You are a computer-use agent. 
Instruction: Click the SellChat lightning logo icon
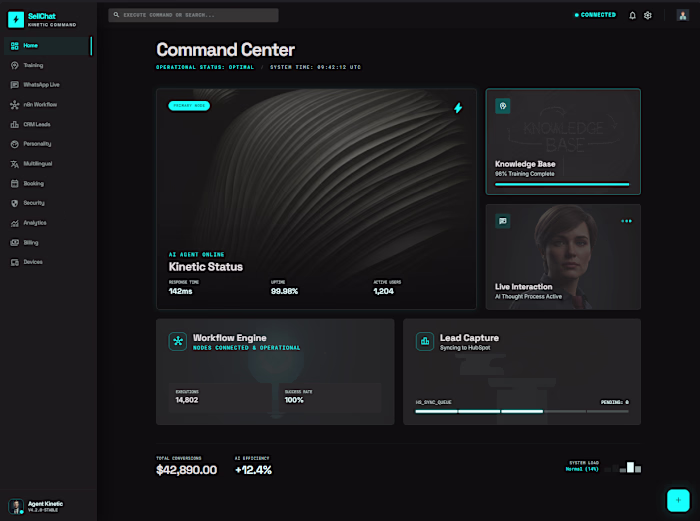click(x=16, y=19)
